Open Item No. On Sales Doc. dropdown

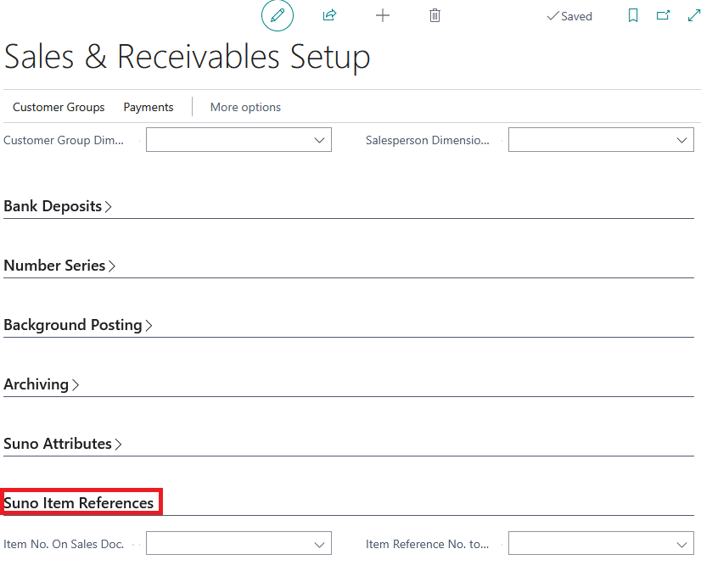click(x=238, y=543)
